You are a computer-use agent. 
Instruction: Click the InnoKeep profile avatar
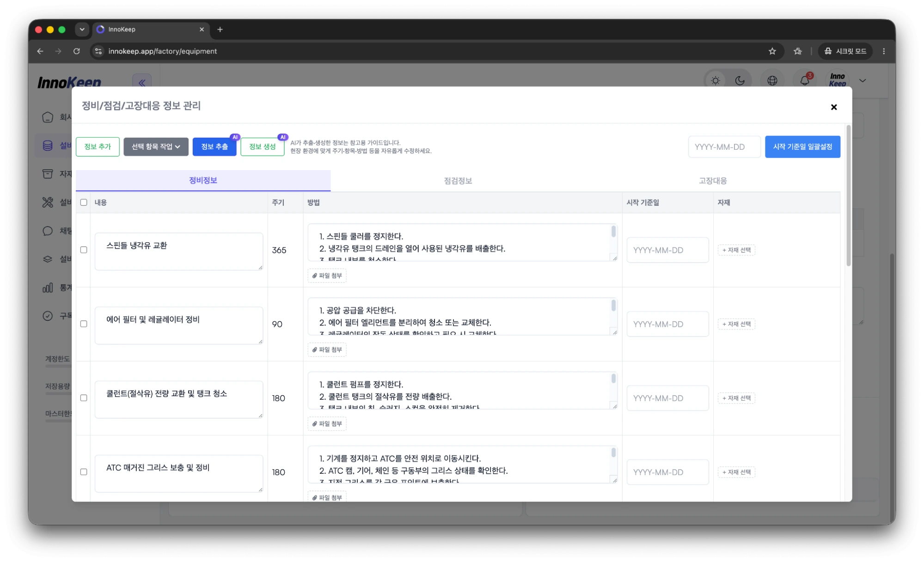pos(837,80)
